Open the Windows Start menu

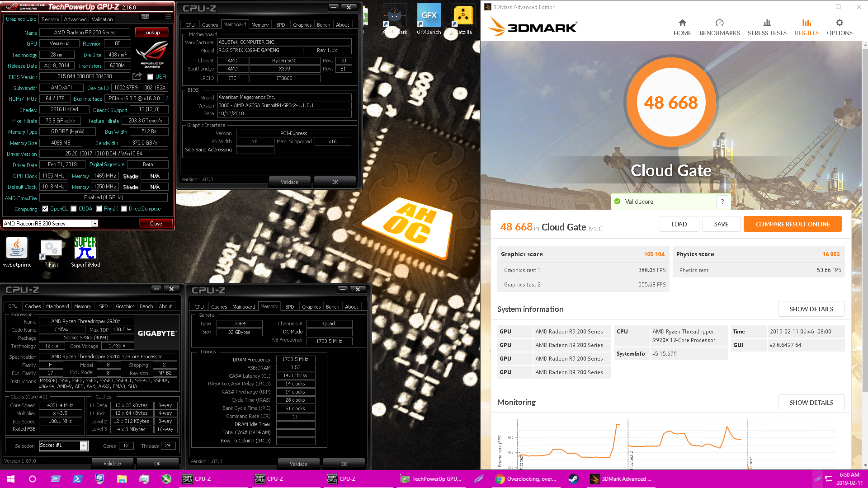tap(11, 479)
